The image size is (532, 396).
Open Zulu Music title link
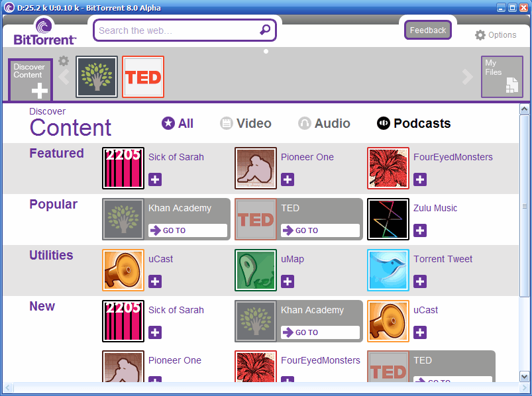[435, 208]
